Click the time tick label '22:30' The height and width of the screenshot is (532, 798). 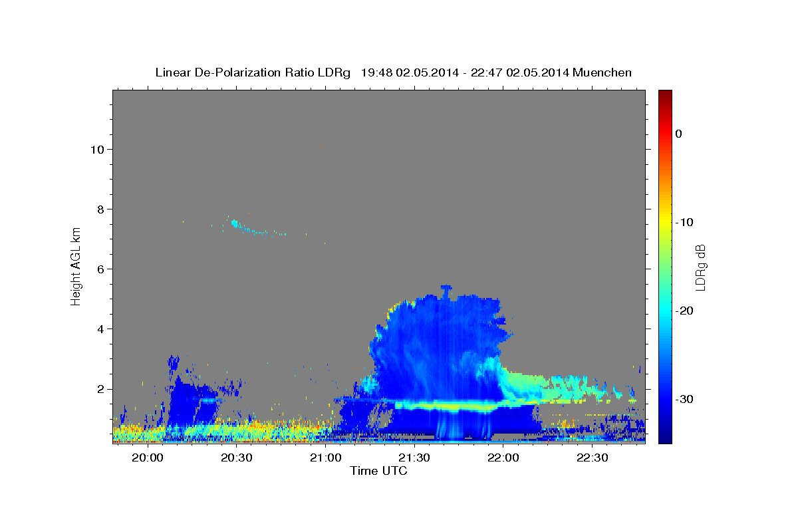coord(593,458)
